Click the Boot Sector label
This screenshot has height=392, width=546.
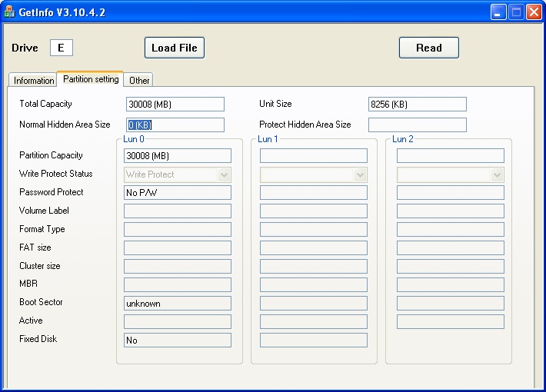click(41, 302)
